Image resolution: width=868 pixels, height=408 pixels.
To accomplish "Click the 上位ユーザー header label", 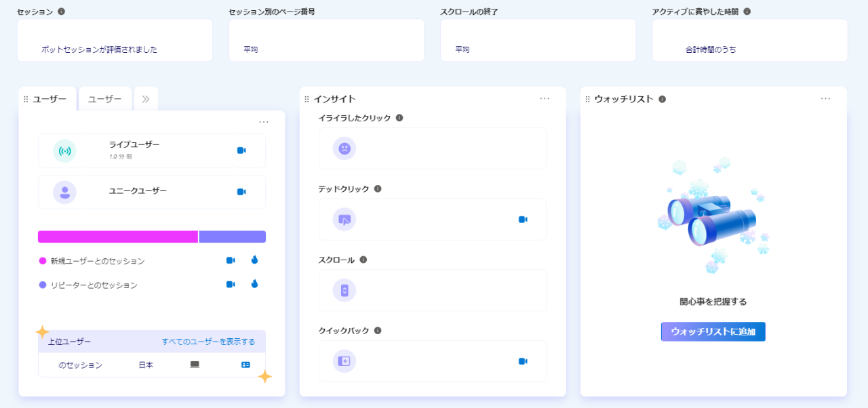I will pyautogui.click(x=69, y=342).
